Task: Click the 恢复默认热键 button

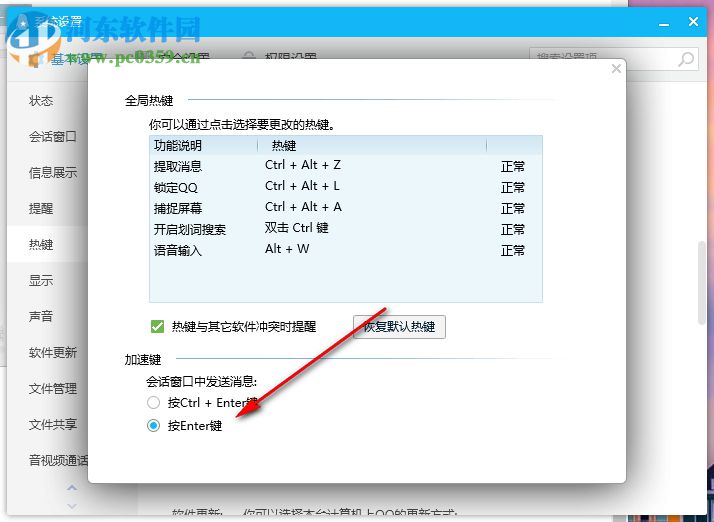Action: click(399, 327)
